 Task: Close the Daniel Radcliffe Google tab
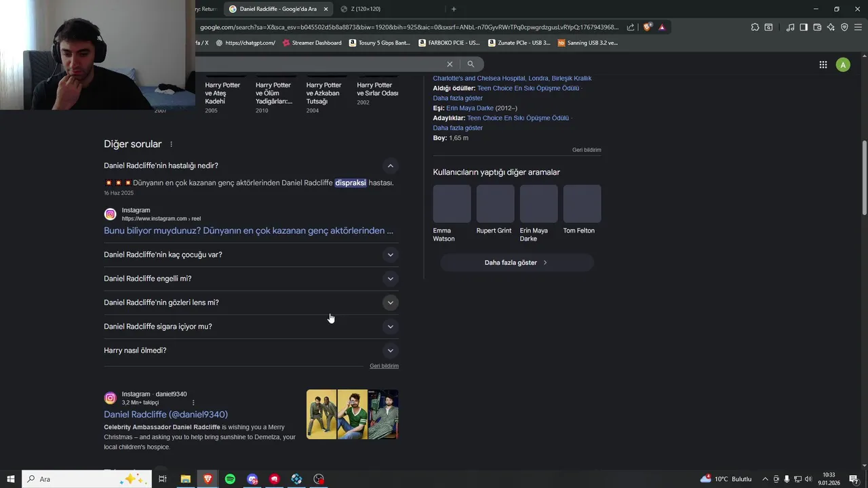click(x=325, y=9)
